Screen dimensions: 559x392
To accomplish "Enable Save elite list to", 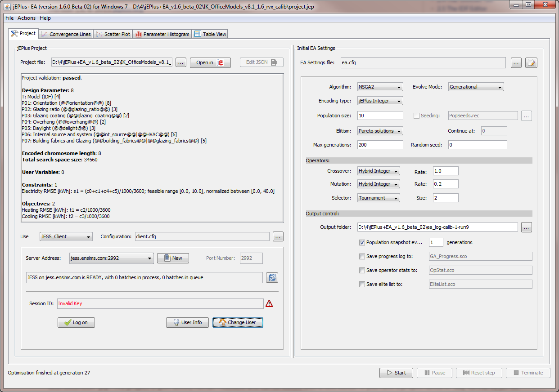I will click(362, 285).
